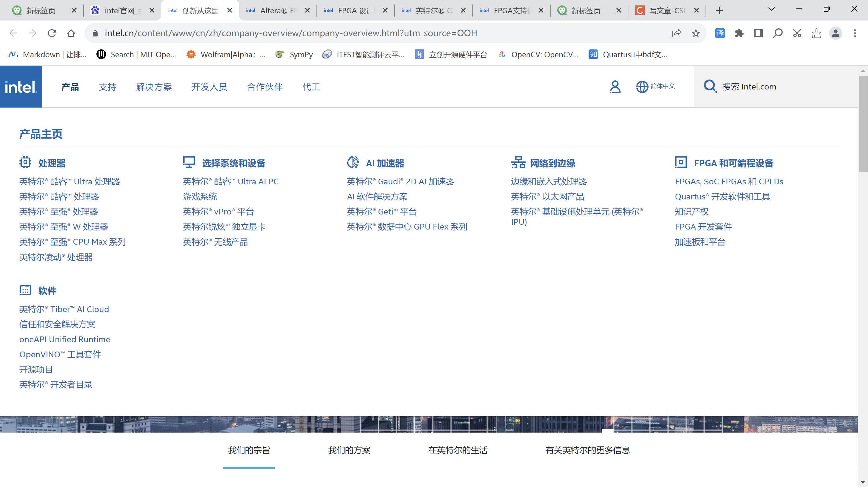This screenshot has height=488, width=868.
Task: Share this page using the share icon
Action: 676,33
